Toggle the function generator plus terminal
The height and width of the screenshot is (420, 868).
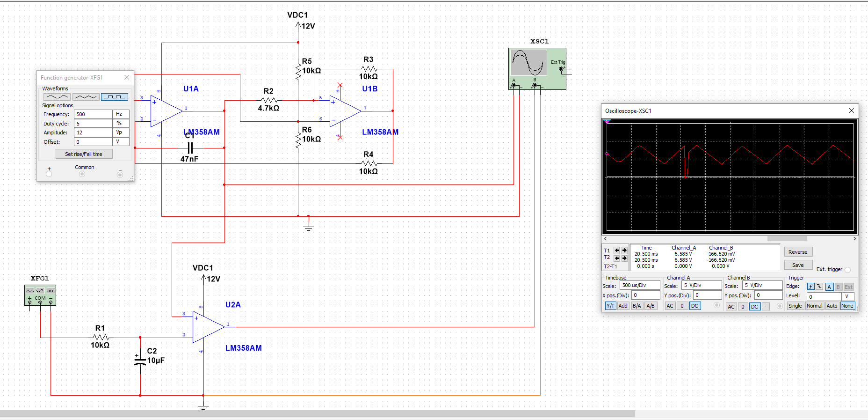(49, 174)
